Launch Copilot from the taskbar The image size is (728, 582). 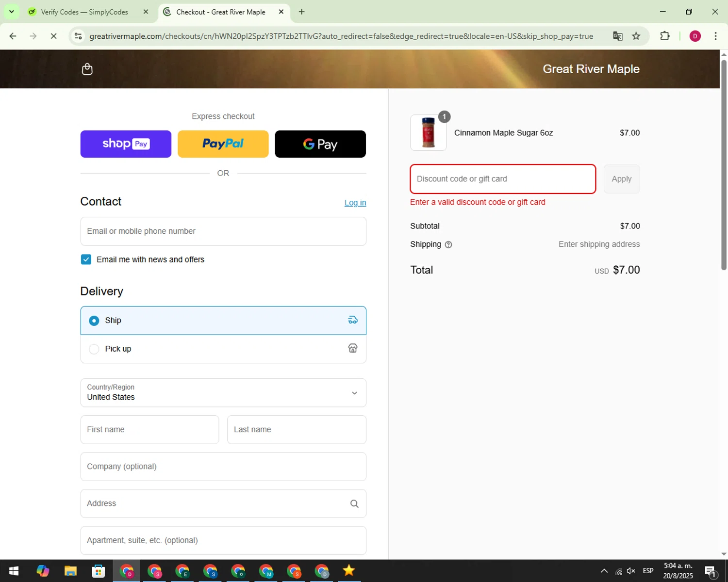coord(43,571)
